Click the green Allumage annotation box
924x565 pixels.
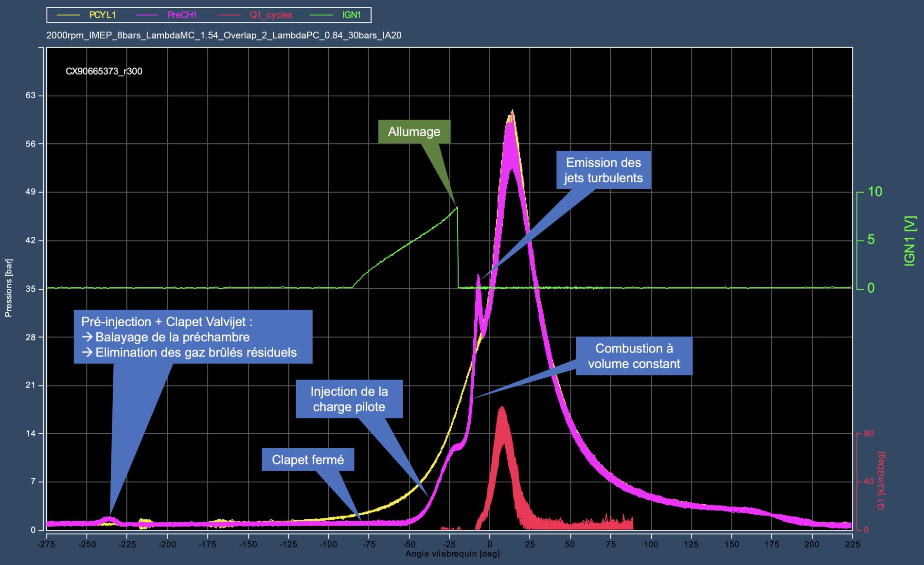pos(414,132)
